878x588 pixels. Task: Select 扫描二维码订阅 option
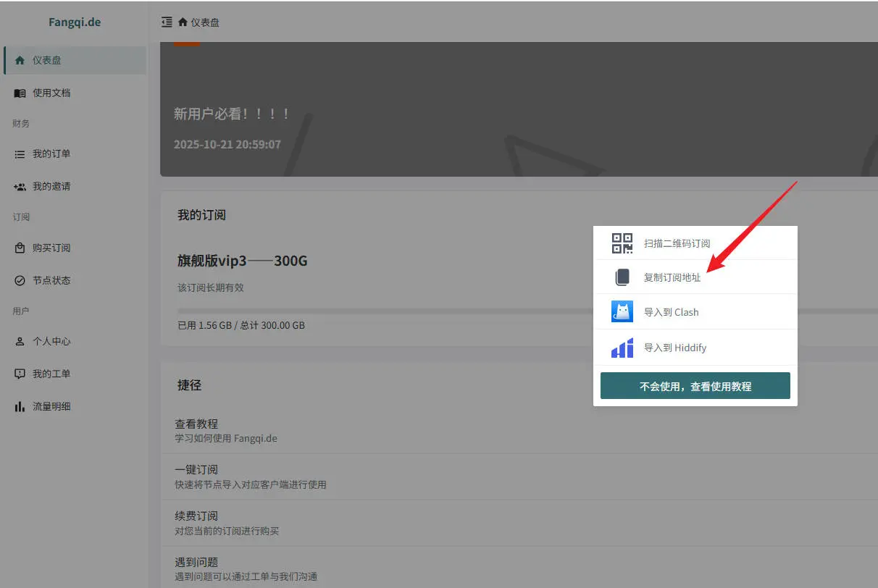(695, 243)
